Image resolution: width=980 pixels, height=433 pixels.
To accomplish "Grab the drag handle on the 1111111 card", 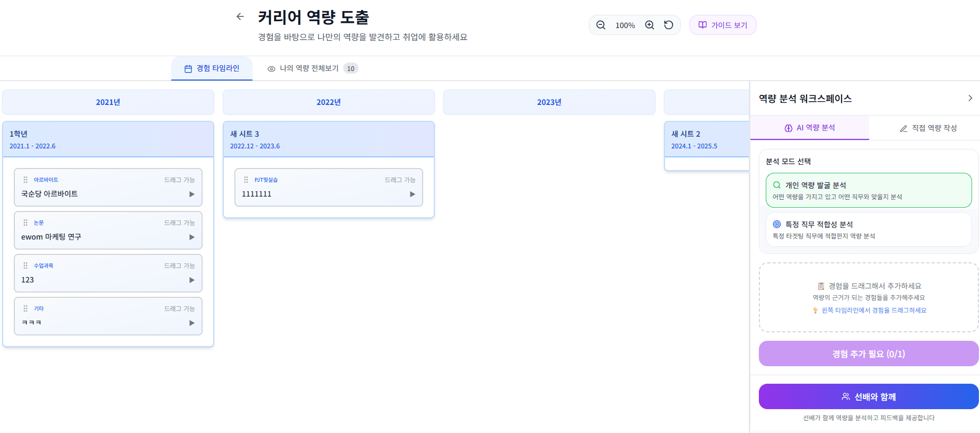I will pyautogui.click(x=246, y=180).
